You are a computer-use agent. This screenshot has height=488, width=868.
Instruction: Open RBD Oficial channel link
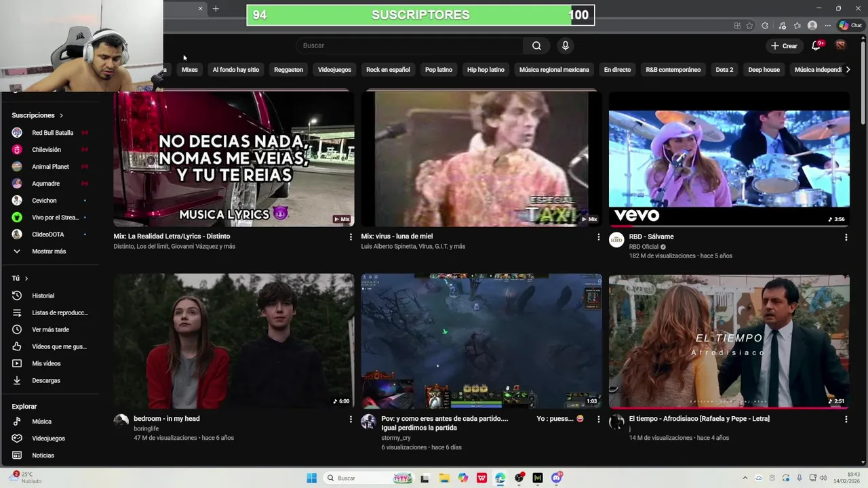point(644,247)
